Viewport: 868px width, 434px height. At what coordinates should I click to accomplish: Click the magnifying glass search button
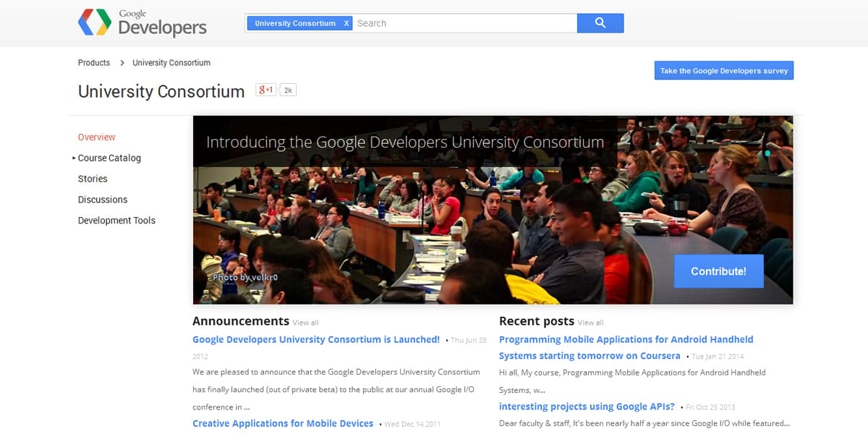click(600, 23)
